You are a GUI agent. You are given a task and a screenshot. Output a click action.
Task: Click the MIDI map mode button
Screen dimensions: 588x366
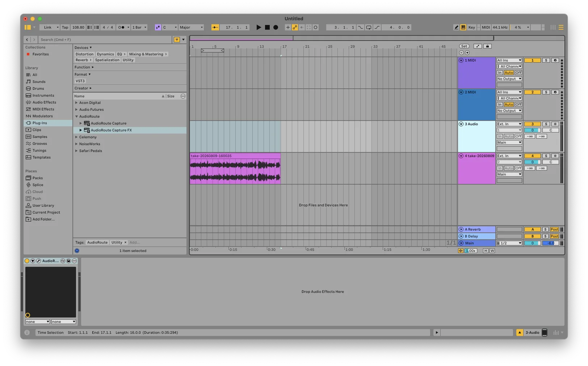point(486,27)
